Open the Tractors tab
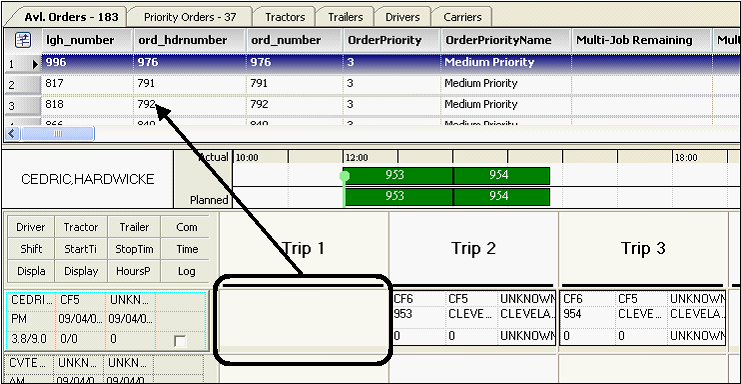 pos(285,17)
